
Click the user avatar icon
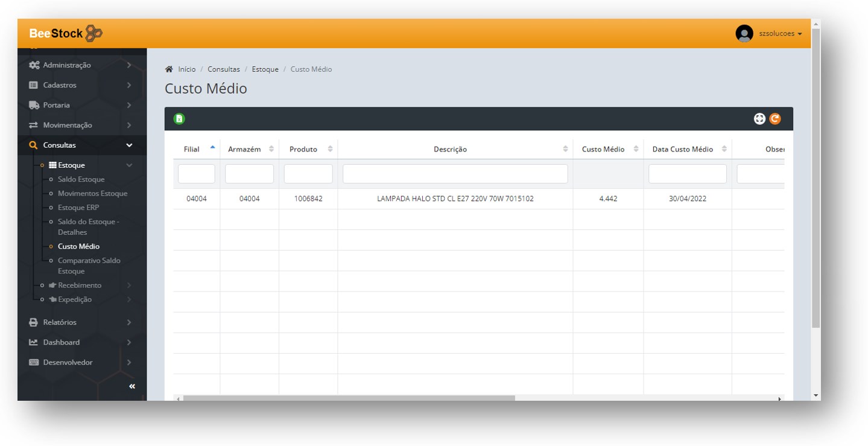point(744,34)
